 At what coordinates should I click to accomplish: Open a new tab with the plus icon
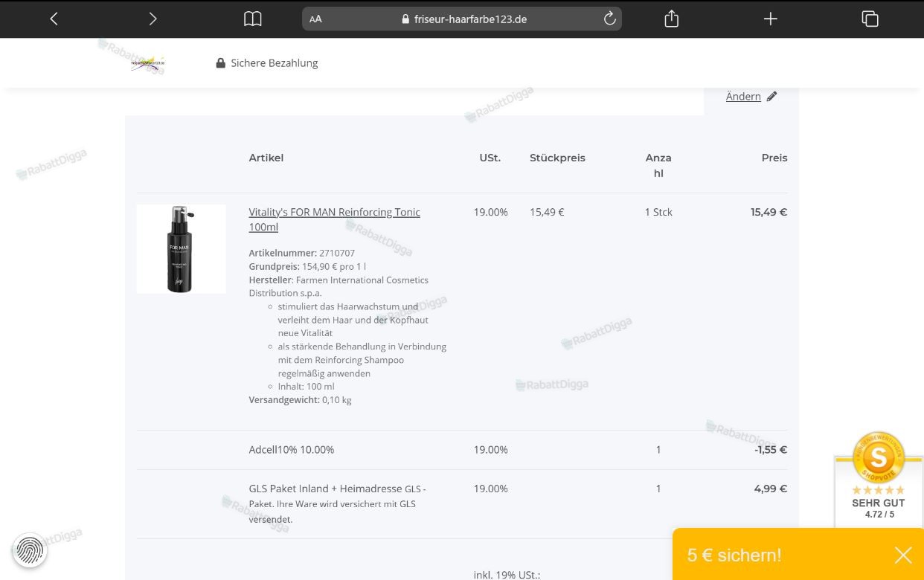coord(771,19)
